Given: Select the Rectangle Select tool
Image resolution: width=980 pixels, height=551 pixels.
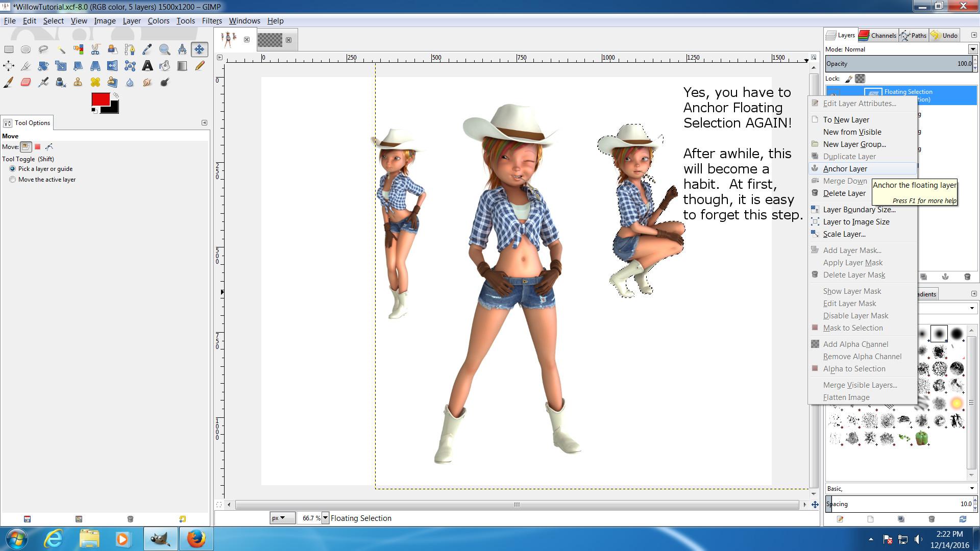Looking at the screenshot, I should (x=9, y=49).
